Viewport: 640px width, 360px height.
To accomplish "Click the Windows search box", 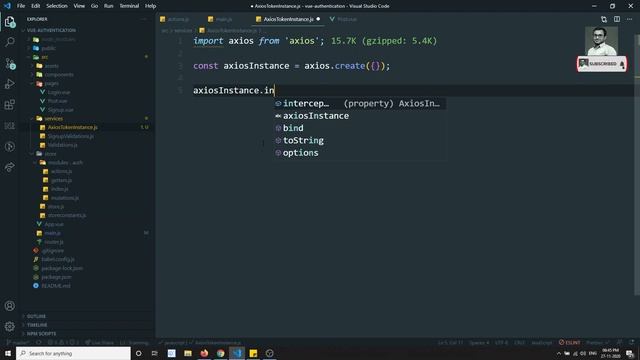I will click(x=73, y=353).
